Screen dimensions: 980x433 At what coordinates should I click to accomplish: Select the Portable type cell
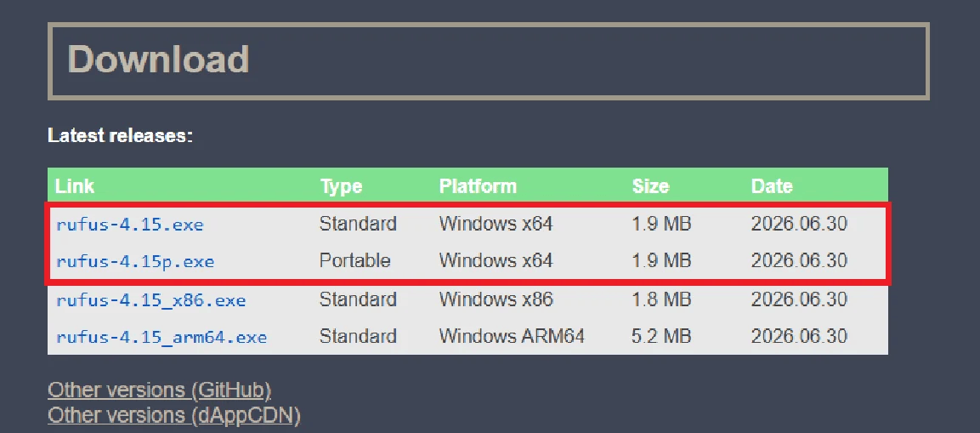point(355,260)
